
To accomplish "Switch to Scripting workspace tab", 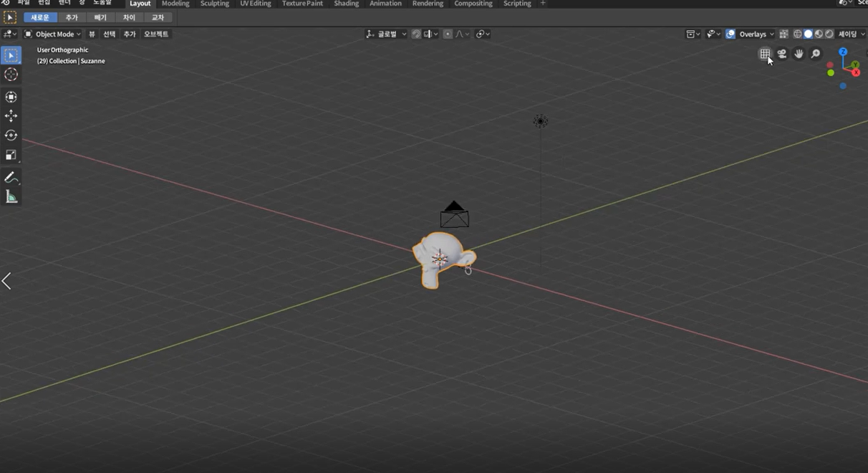I will [x=517, y=4].
